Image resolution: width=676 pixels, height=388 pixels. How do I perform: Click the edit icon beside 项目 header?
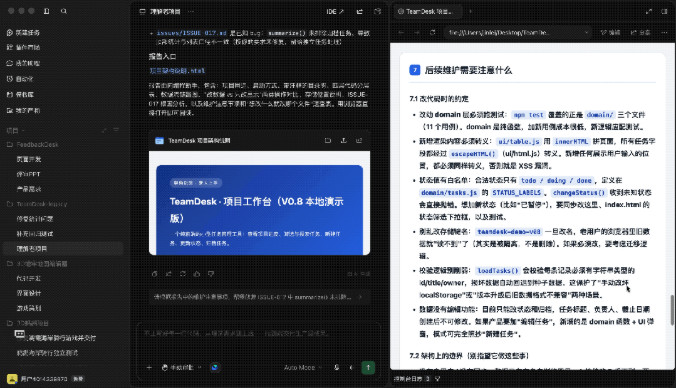click(104, 130)
